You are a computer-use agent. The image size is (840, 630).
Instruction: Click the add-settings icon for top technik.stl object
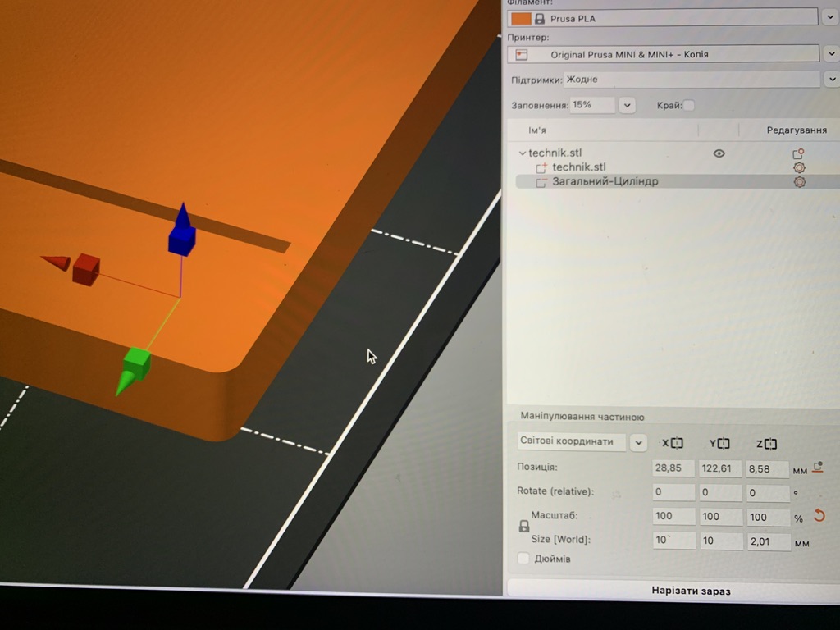point(798,153)
